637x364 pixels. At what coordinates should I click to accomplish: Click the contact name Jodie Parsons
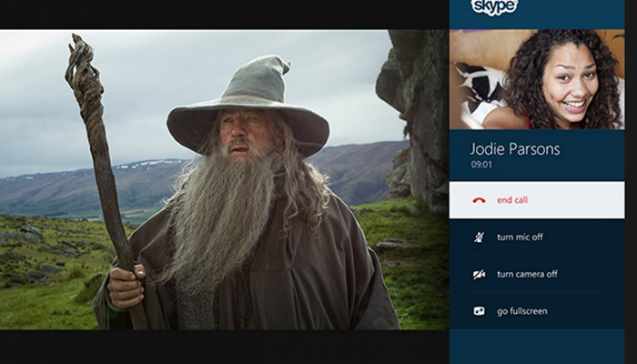tap(515, 149)
